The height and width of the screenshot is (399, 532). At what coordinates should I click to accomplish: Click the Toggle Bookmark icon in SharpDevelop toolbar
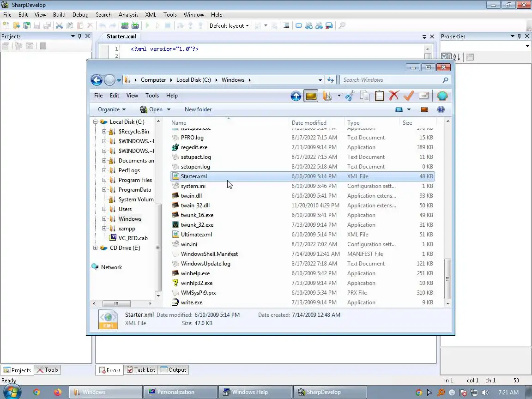[x=299, y=25]
